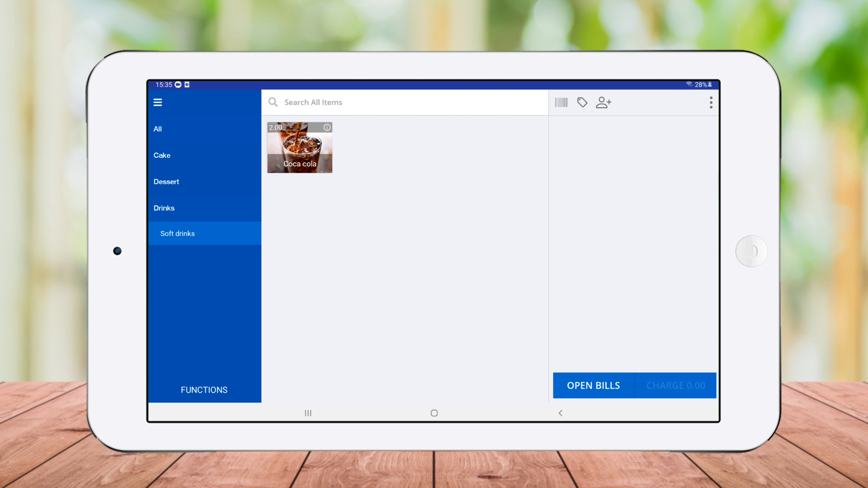This screenshot has height=488, width=868.
Task: Open the discount tag icon
Action: coord(582,103)
